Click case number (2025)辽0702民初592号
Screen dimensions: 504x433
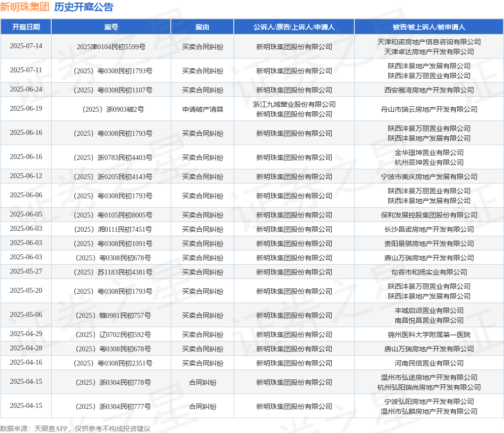point(113,335)
